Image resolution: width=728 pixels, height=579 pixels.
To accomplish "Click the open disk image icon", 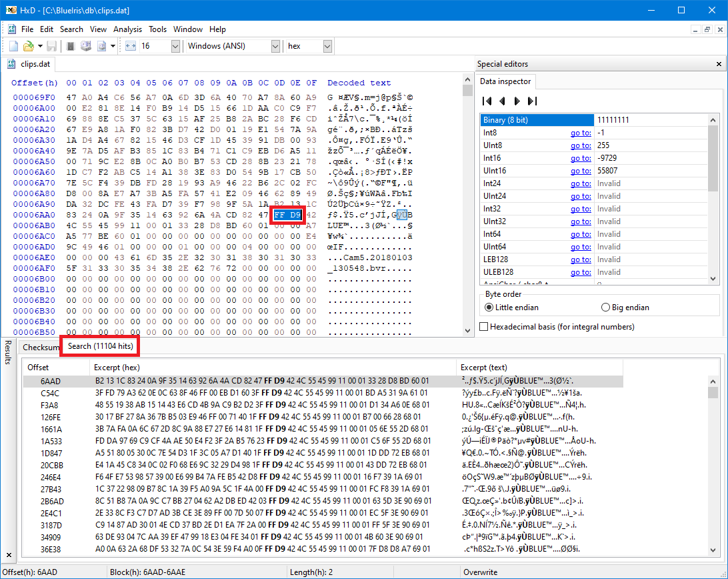I will 102,46.
